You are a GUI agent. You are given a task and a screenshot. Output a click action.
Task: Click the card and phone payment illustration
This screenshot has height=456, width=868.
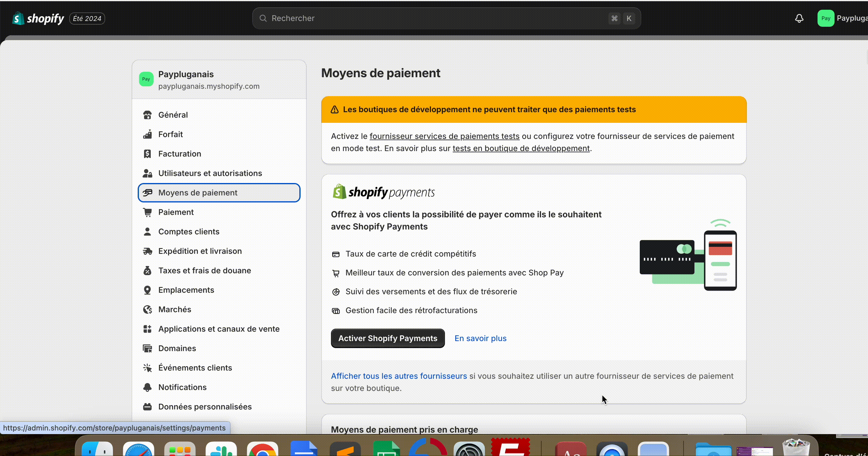point(688,255)
